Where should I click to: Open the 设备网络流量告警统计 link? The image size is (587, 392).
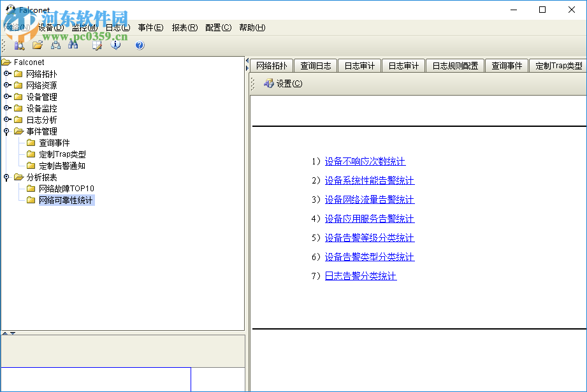(x=370, y=199)
